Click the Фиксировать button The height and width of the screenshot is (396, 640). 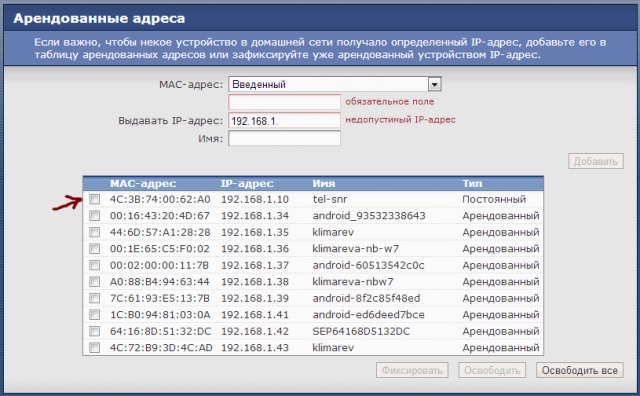click(x=412, y=370)
